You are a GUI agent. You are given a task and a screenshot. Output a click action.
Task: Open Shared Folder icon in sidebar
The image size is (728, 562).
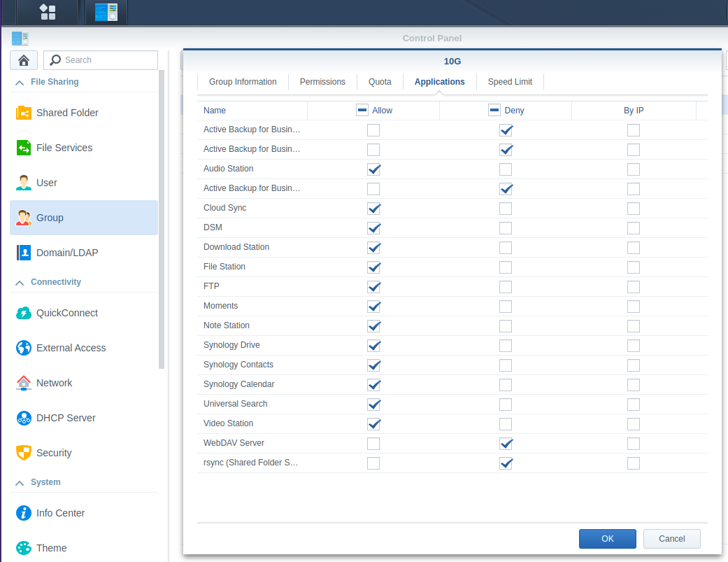click(x=24, y=113)
